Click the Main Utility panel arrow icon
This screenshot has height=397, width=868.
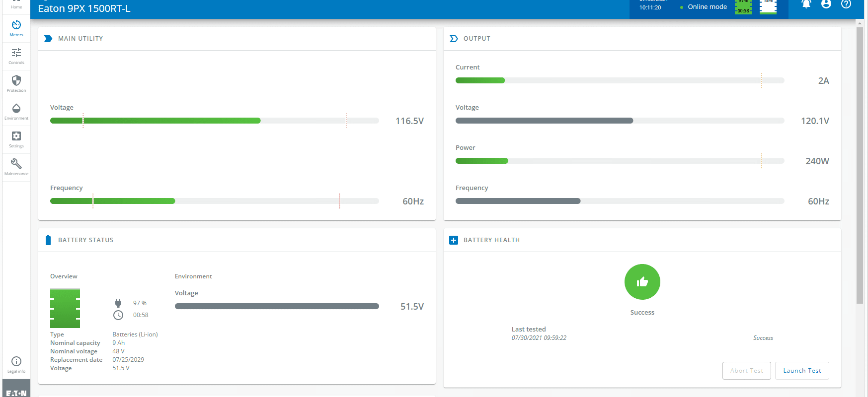(x=48, y=39)
